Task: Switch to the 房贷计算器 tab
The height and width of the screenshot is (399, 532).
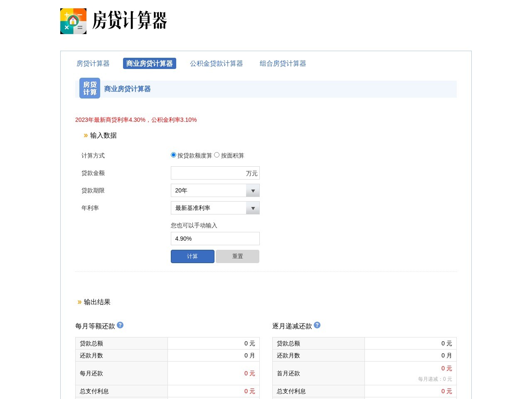Action: click(93, 63)
